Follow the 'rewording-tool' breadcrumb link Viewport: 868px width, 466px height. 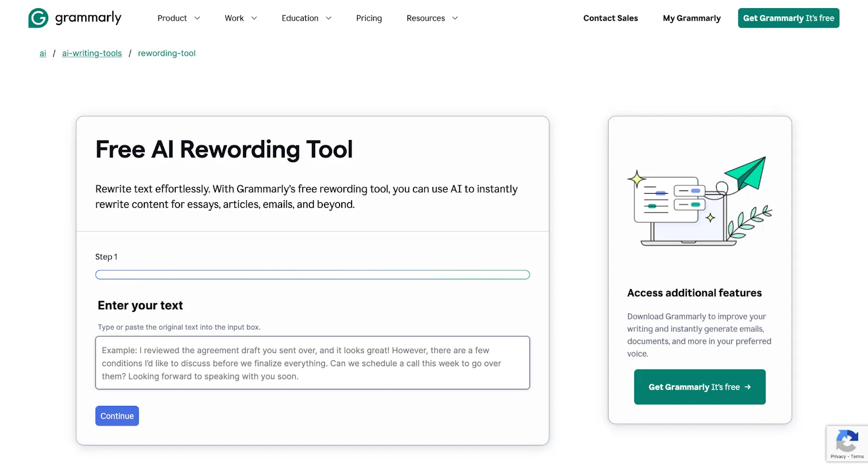tap(167, 53)
